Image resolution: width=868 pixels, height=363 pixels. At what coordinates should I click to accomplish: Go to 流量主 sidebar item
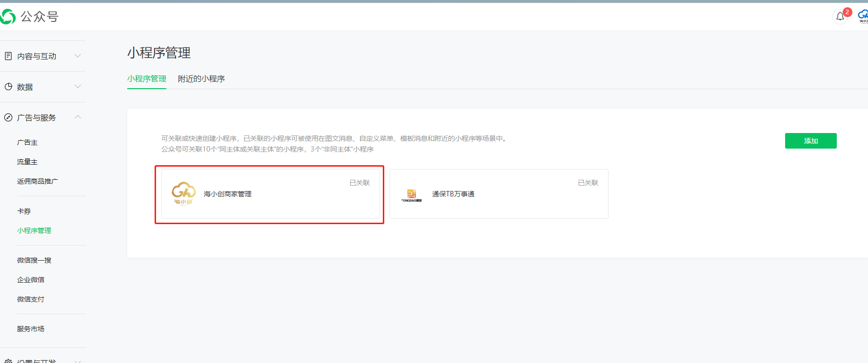pyautogui.click(x=27, y=162)
